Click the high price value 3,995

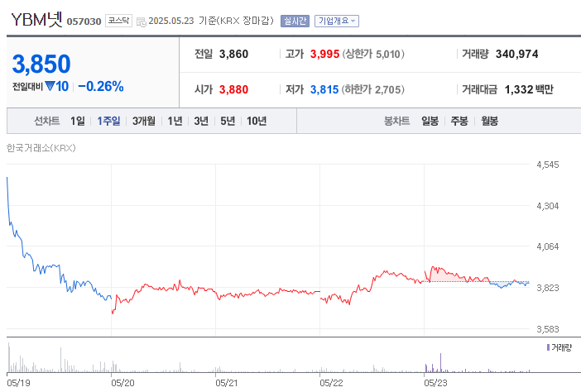tap(325, 54)
